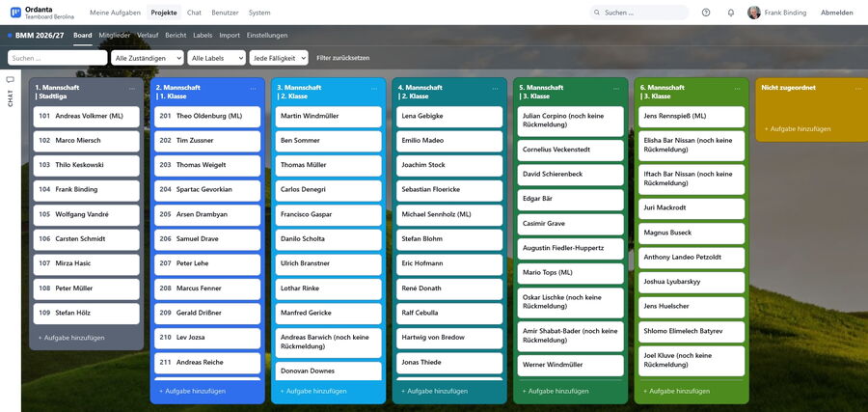Go to Meine Aufgaben
This screenshot has height=412, width=868.
coord(115,13)
